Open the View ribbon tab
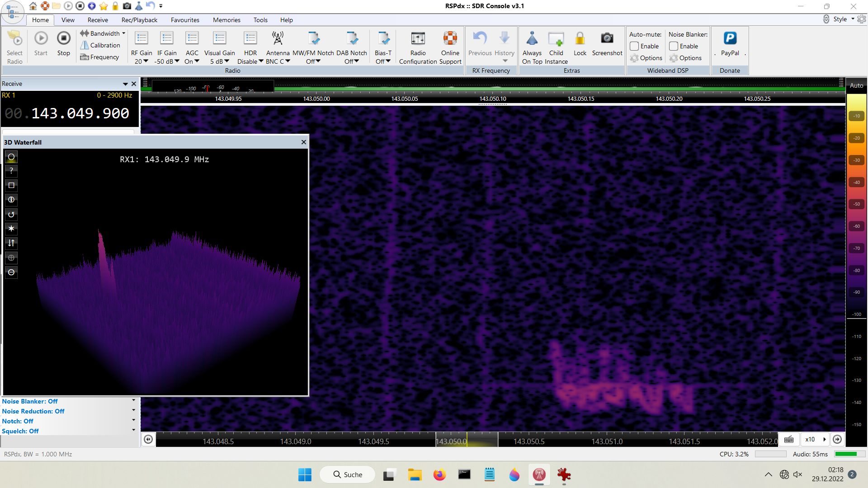 [x=68, y=20]
